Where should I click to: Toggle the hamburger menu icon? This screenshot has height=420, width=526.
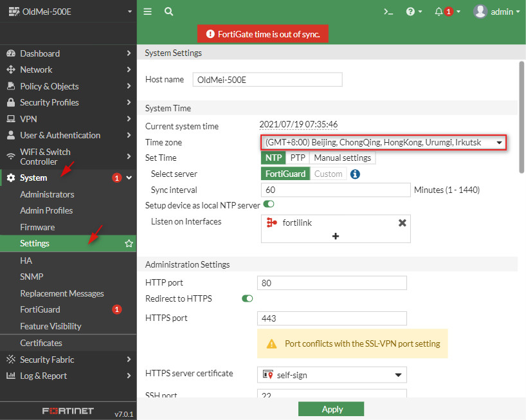pos(148,12)
